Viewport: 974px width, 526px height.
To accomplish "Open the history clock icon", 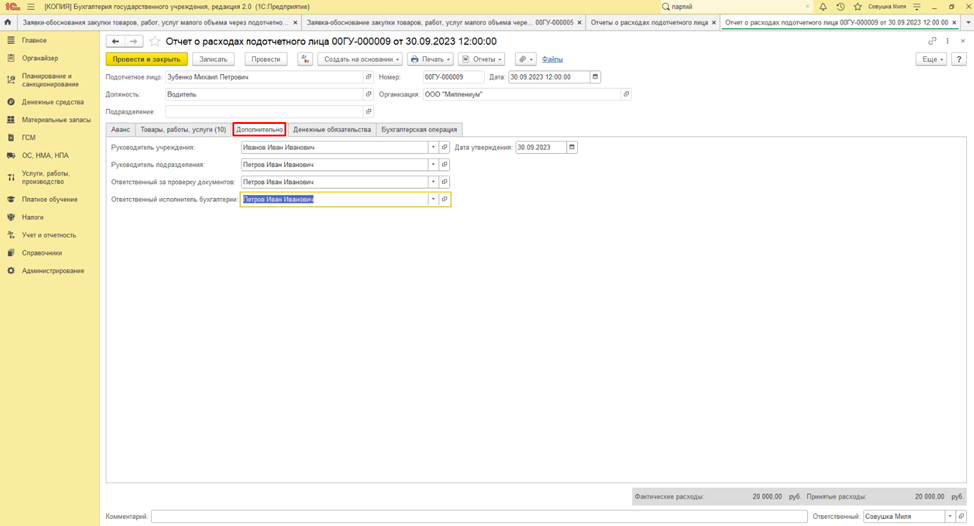I will (x=840, y=7).
